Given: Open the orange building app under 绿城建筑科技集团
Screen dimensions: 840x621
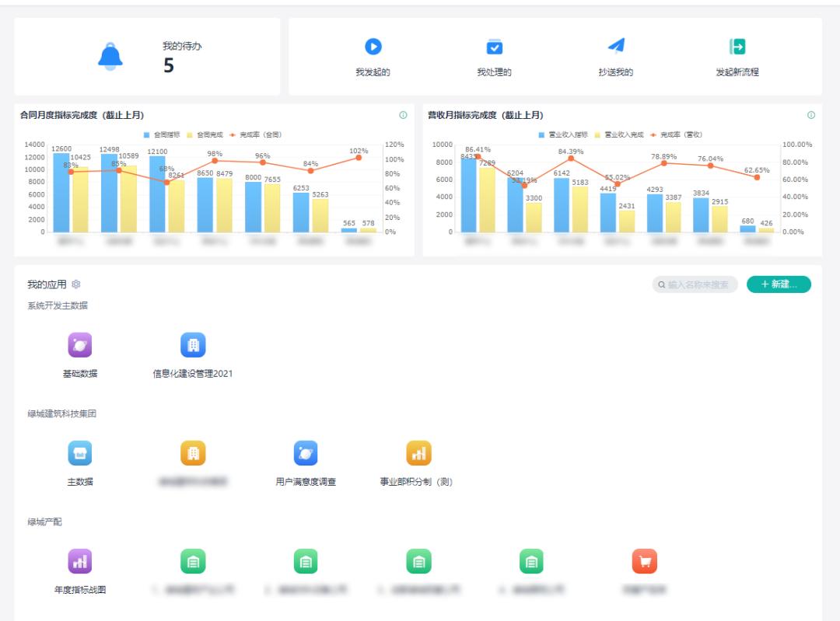Looking at the screenshot, I should [x=193, y=453].
